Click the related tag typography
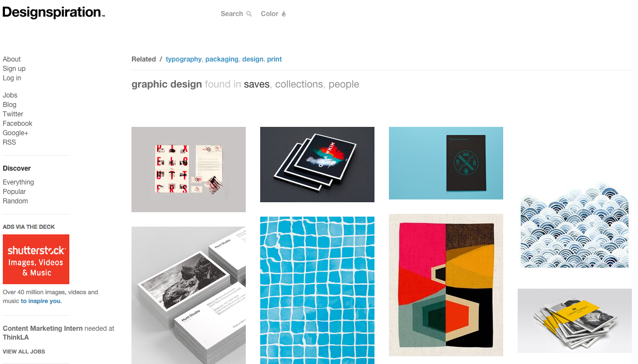 click(x=184, y=59)
